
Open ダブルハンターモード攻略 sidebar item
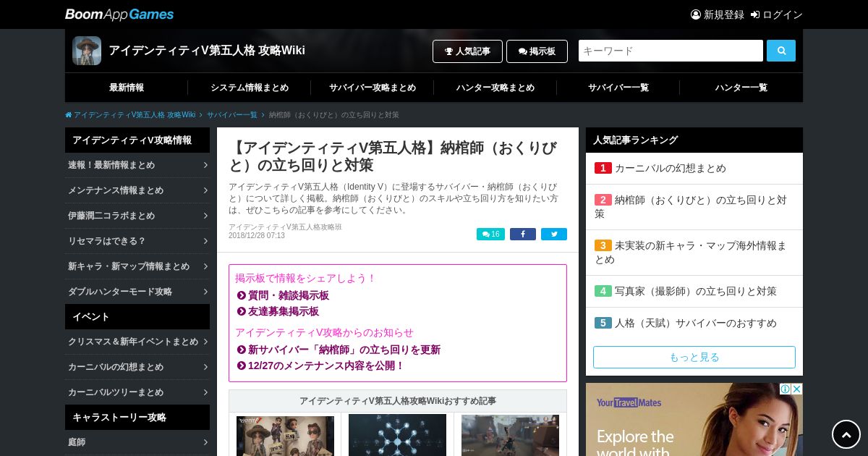137,292
